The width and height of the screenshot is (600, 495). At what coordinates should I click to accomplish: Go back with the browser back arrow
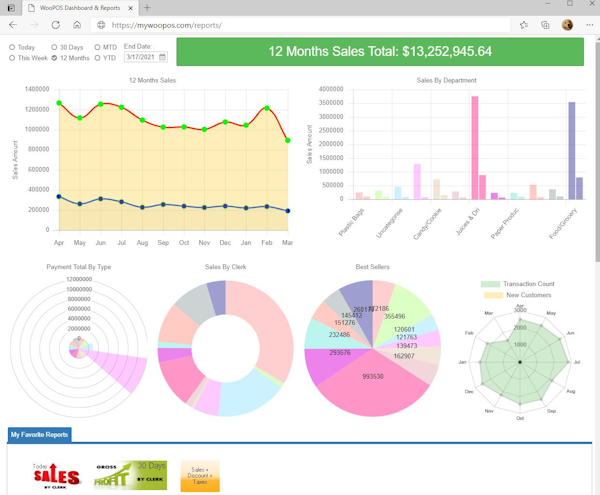coord(13,25)
